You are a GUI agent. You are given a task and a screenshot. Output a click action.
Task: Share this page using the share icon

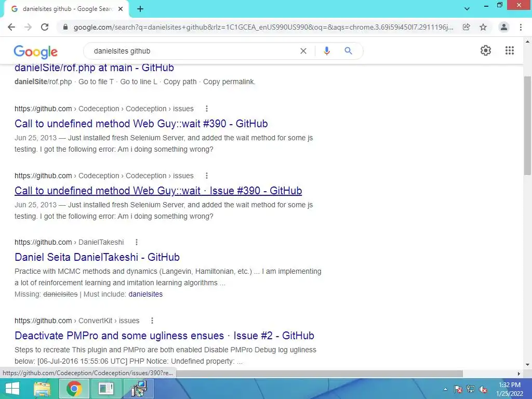pos(466,27)
